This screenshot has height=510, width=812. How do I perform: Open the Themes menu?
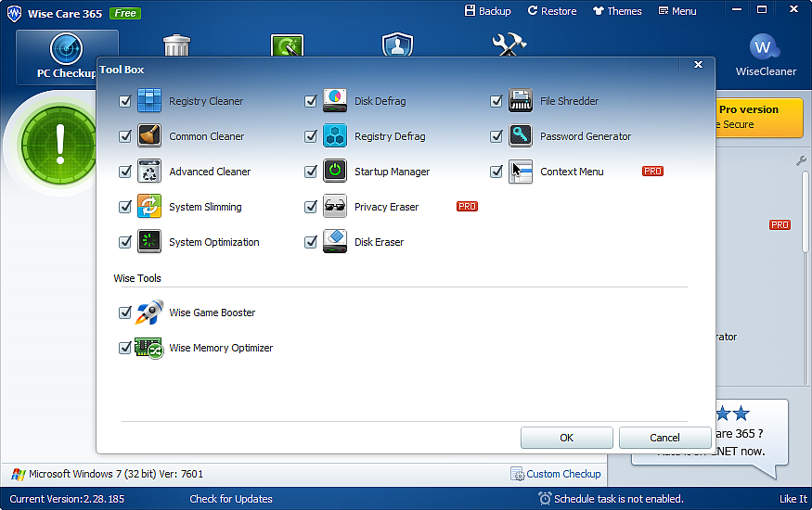(x=617, y=11)
